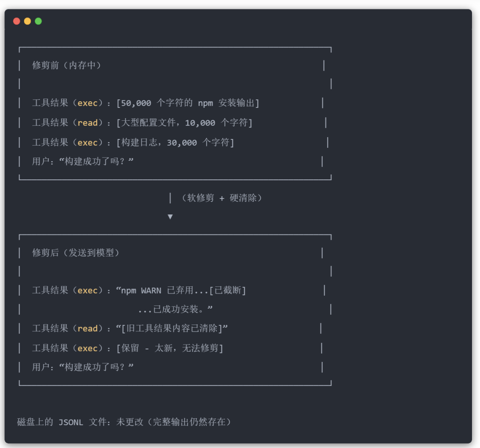Screen dimensions: 480x448
Task: Click the green maximize window dot
Action: [38, 21]
